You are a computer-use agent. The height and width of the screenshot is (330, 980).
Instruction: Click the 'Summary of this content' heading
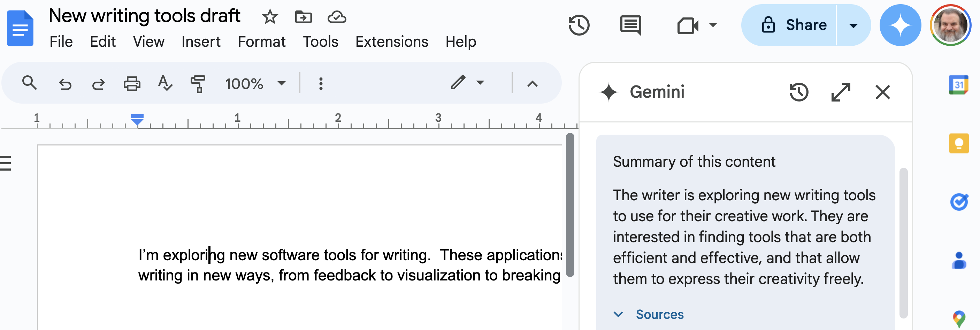pos(694,162)
